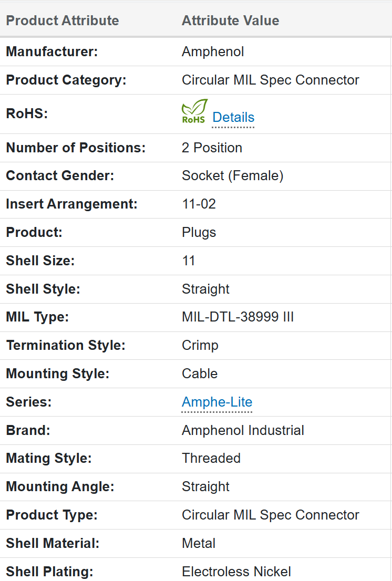Select the 2 Position value

pyautogui.click(x=212, y=148)
